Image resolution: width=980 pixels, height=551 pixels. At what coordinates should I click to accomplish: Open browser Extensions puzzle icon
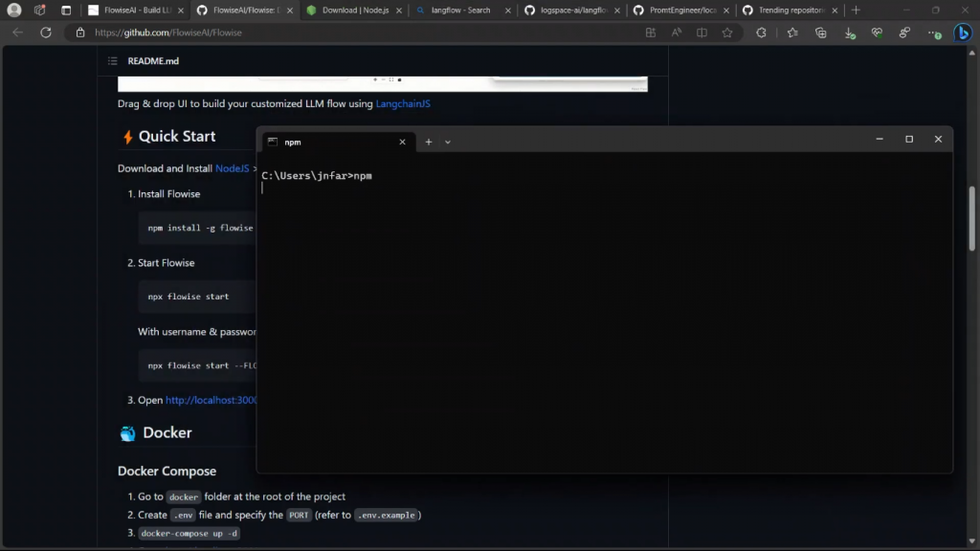761,33
